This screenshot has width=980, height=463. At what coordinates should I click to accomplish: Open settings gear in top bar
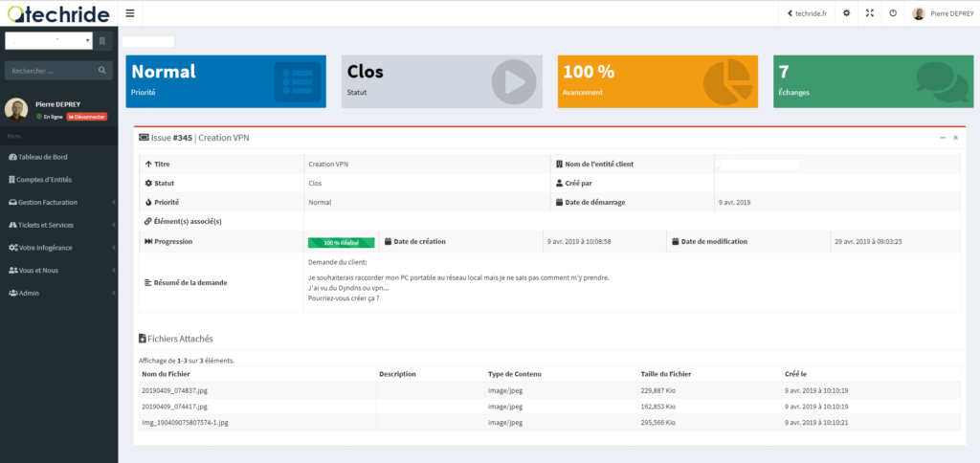click(x=846, y=13)
